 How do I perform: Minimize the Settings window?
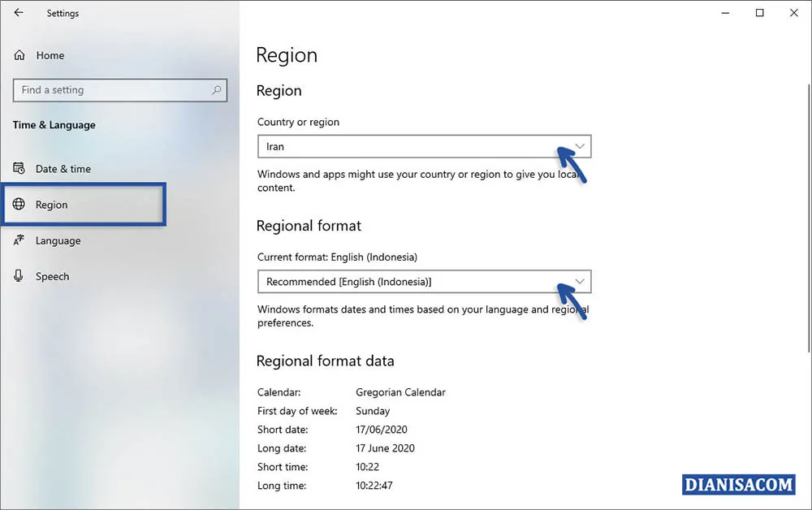click(x=724, y=13)
